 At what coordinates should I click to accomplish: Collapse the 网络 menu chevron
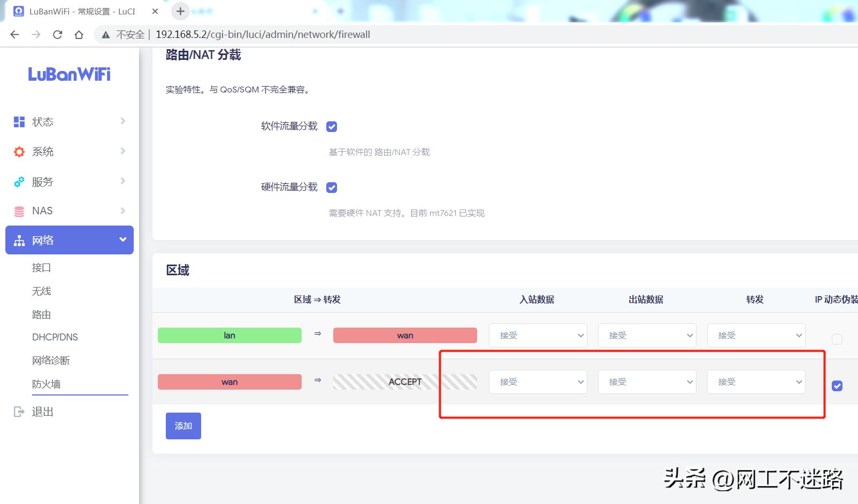pyautogui.click(x=122, y=239)
